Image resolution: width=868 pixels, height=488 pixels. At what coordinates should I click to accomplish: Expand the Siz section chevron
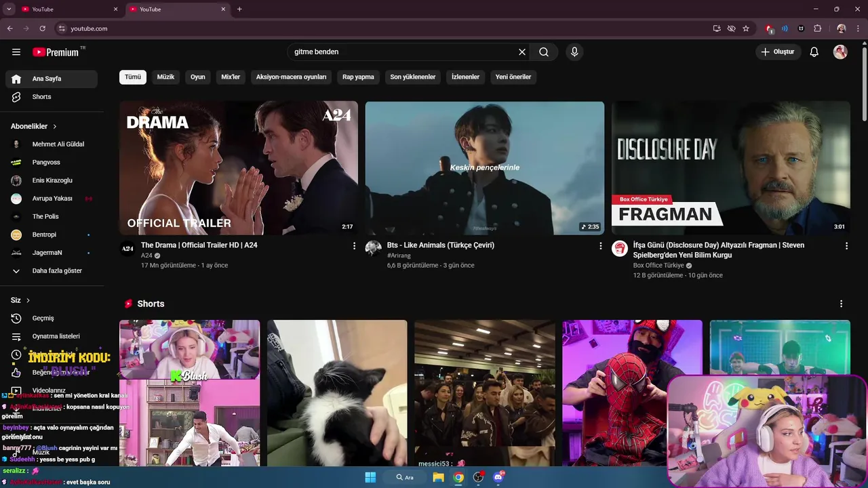point(28,300)
